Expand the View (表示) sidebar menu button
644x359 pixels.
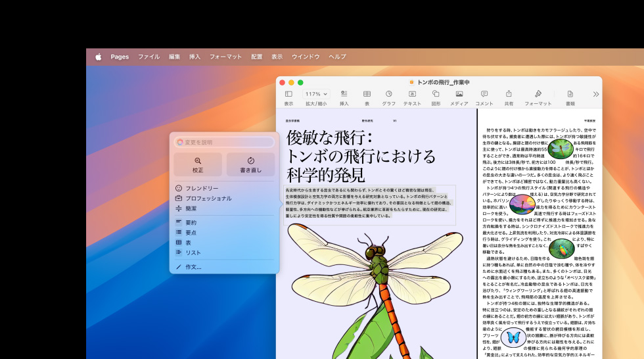[288, 95]
